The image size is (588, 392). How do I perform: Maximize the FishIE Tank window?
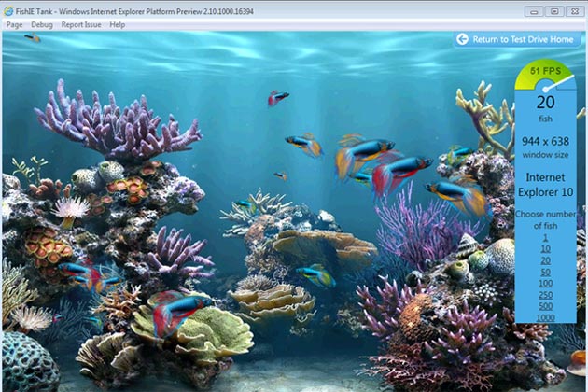[x=554, y=11]
